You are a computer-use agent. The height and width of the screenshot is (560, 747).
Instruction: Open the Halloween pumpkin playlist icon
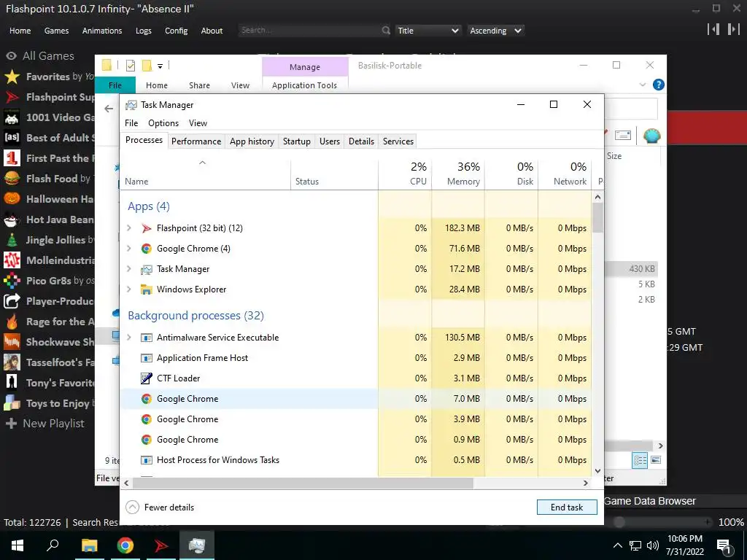(12, 199)
